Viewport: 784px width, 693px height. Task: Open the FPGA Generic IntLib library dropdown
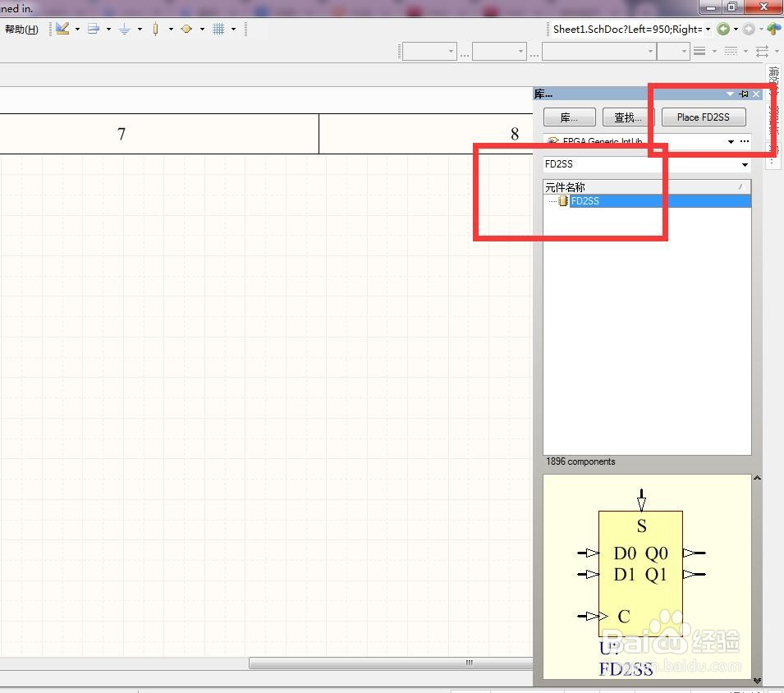click(731, 141)
